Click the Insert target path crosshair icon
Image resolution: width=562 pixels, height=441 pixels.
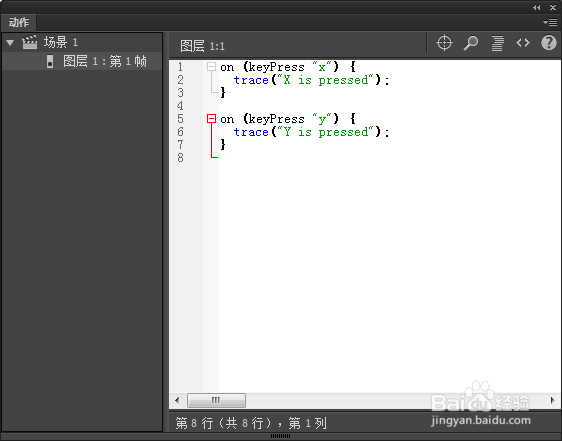[x=444, y=43]
